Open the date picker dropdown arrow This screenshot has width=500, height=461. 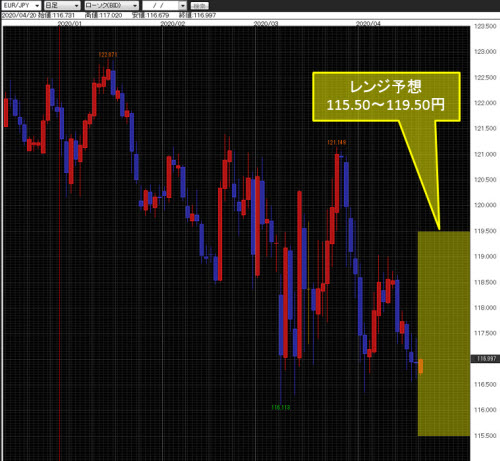183,6
